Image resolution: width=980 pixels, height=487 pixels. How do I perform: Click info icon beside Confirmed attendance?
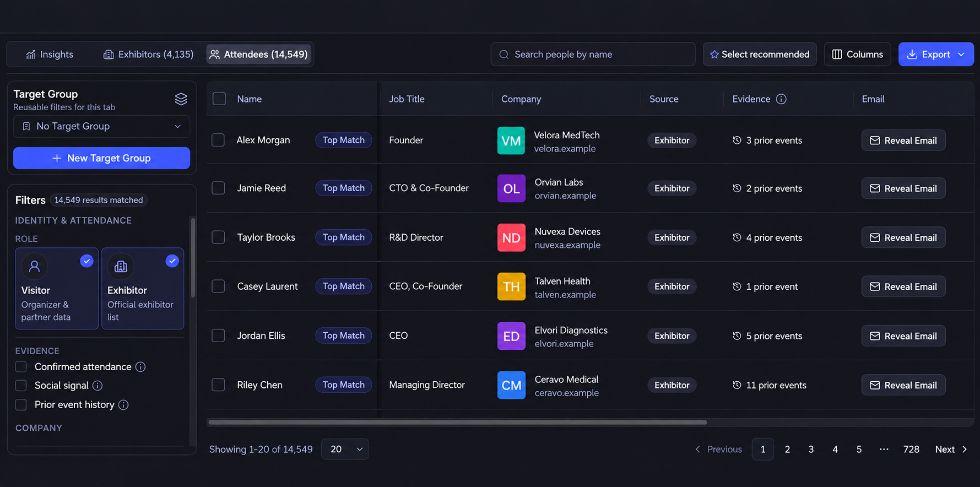click(x=140, y=367)
